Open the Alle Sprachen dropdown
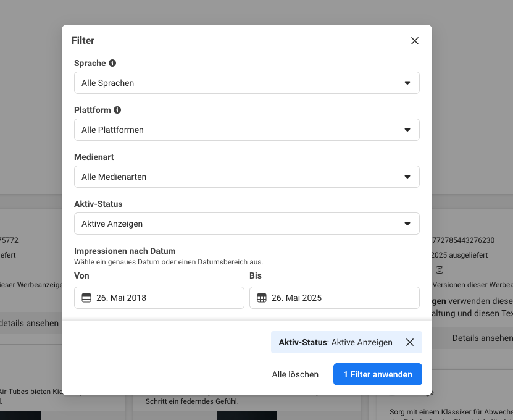Screen dimensions: 513x420 247,83
